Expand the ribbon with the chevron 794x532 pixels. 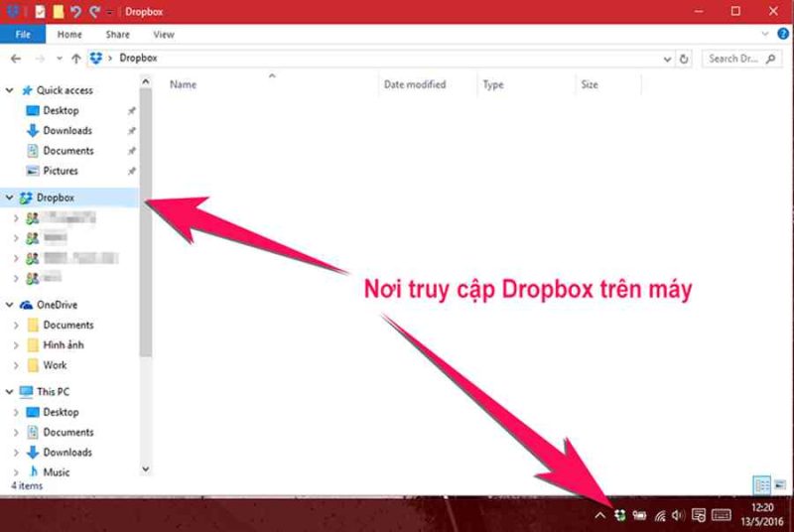point(765,34)
